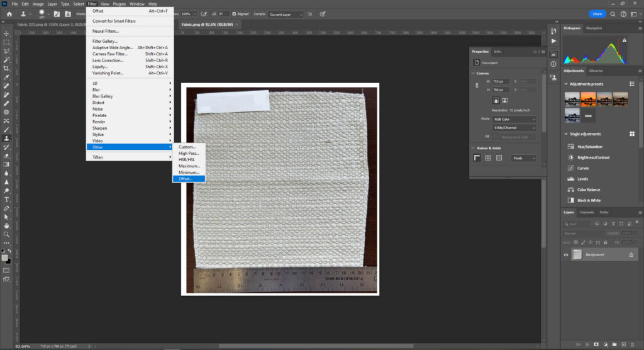Hide the Background layer using the eye icon
The image size is (644, 350).
pos(566,254)
